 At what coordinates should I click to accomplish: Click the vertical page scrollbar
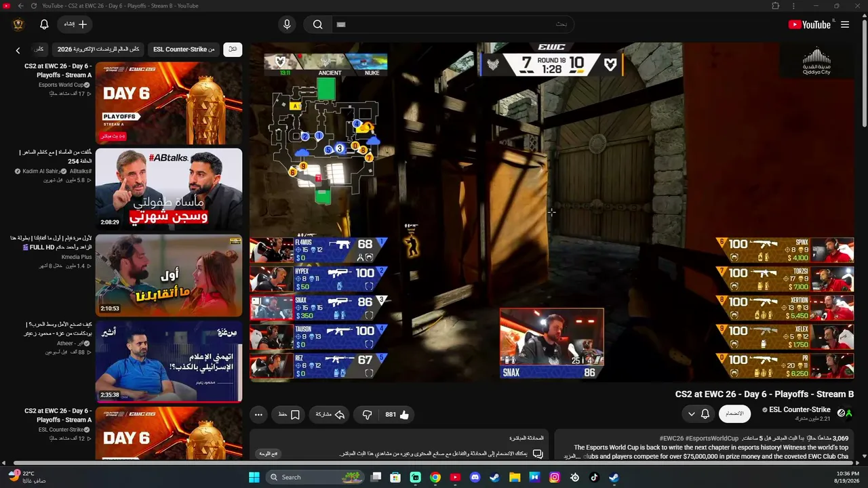pos(864,75)
